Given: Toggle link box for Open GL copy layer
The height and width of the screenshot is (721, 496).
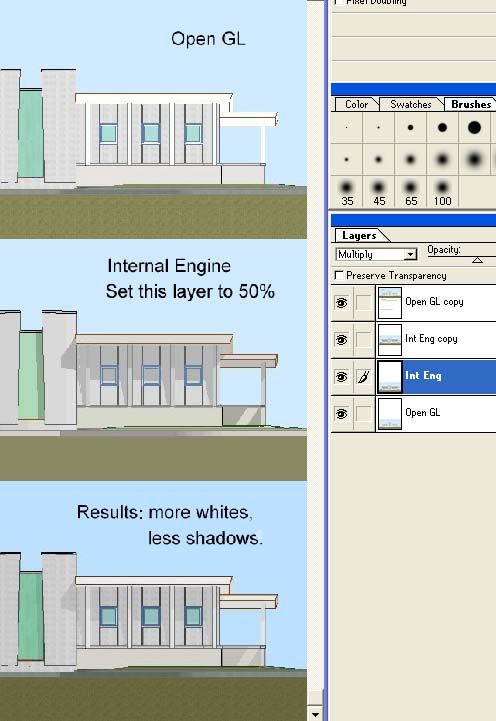Looking at the screenshot, I should tap(364, 303).
